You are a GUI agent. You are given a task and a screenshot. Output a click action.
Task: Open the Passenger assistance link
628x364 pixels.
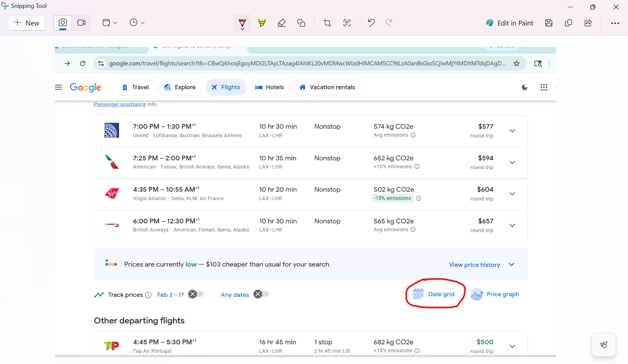(120, 104)
